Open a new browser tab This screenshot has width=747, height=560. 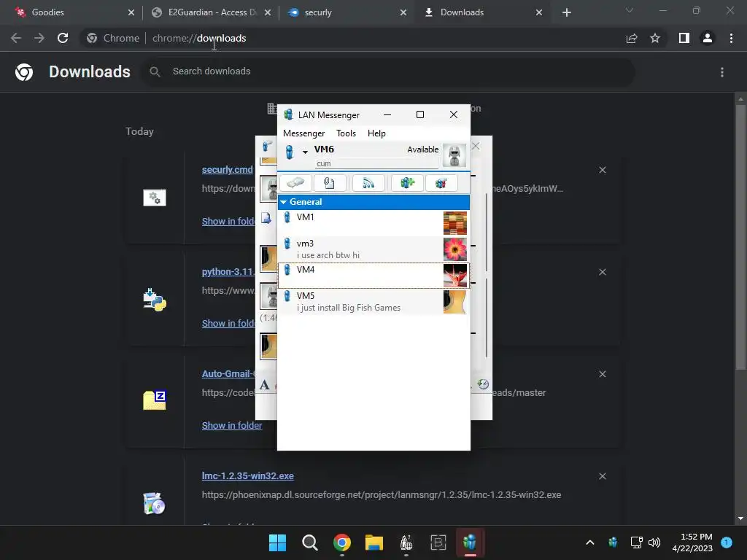[x=566, y=12]
